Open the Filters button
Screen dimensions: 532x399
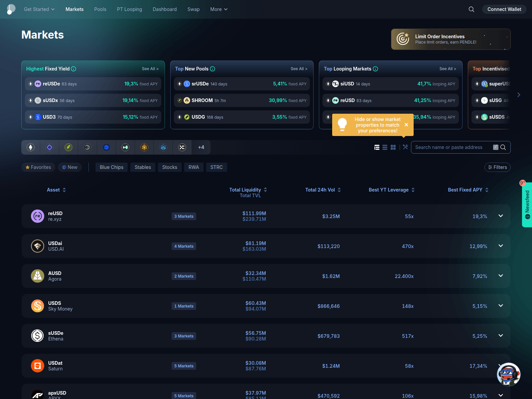pyautogui.click(x=497, y=167)
